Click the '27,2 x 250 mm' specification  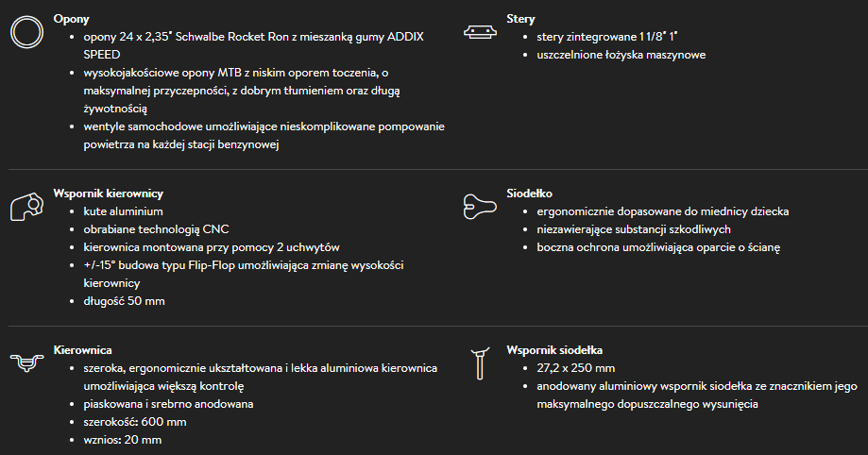pyautogui.click(x=575, y=368)
